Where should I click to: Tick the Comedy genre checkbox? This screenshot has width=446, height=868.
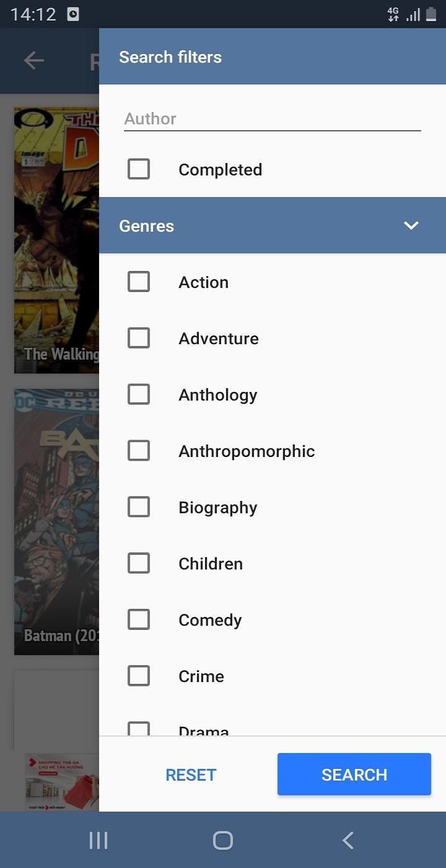click(139, 620)
